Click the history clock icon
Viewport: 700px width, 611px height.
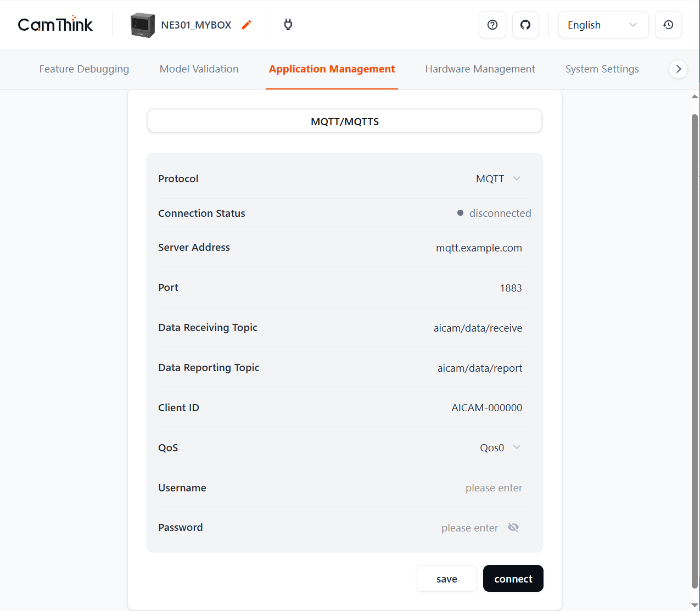coord(669,25)
